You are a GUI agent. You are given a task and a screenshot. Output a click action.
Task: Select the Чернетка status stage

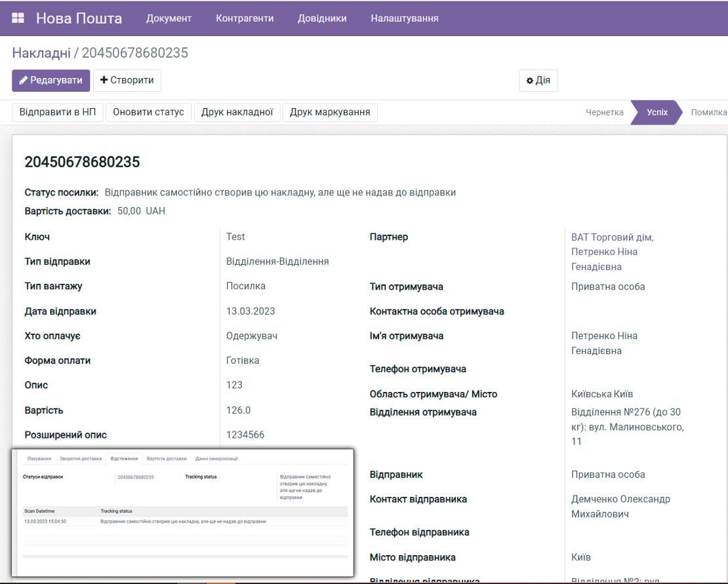click(x=605, y=112)
